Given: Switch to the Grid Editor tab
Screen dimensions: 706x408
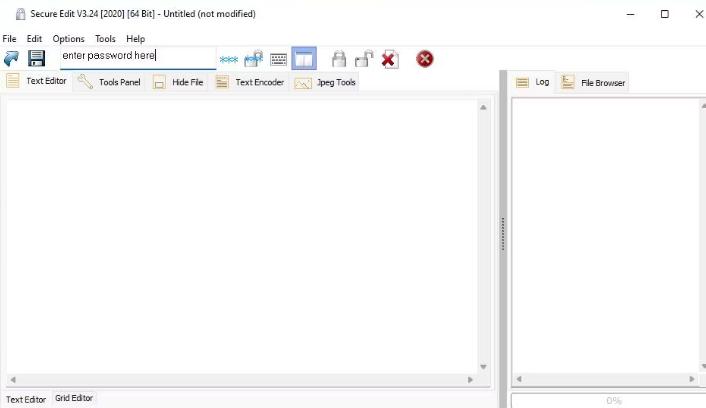Looking at the screenshot, I should pyautogui.click(x=74, y=398).
